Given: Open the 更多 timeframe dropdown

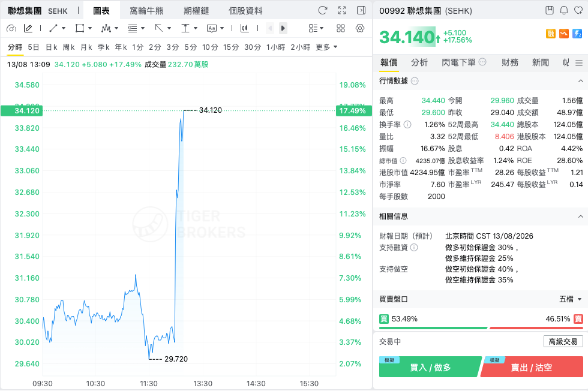Looking at the screenshot, I should pyautogui.click(x=326, y=47).
